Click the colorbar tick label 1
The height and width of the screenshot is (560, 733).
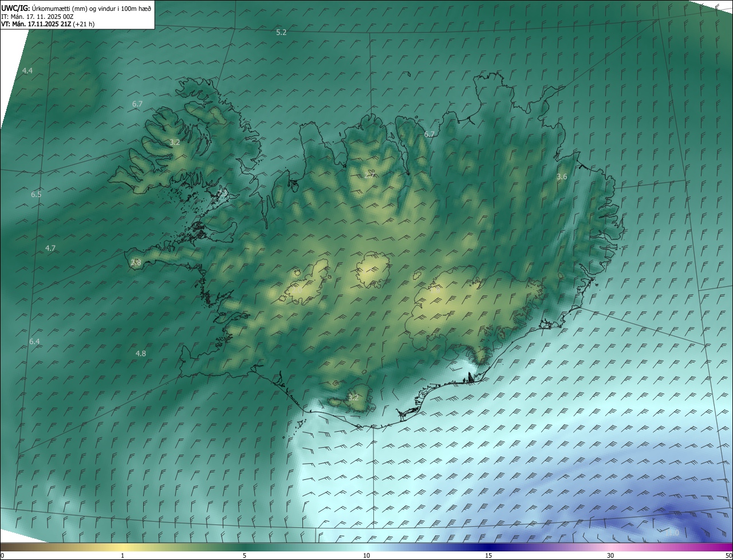[x=123, y=555]
